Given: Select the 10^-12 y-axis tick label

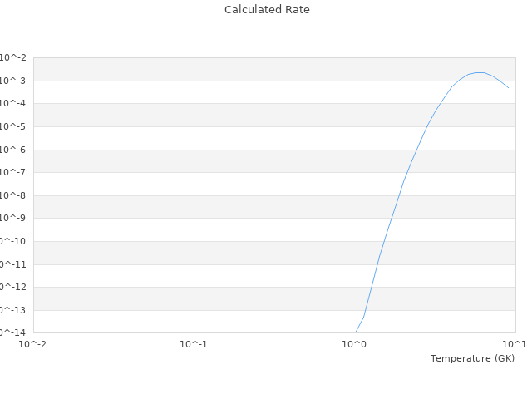Looking at the screenshot, I should click(x=12, y=287).
